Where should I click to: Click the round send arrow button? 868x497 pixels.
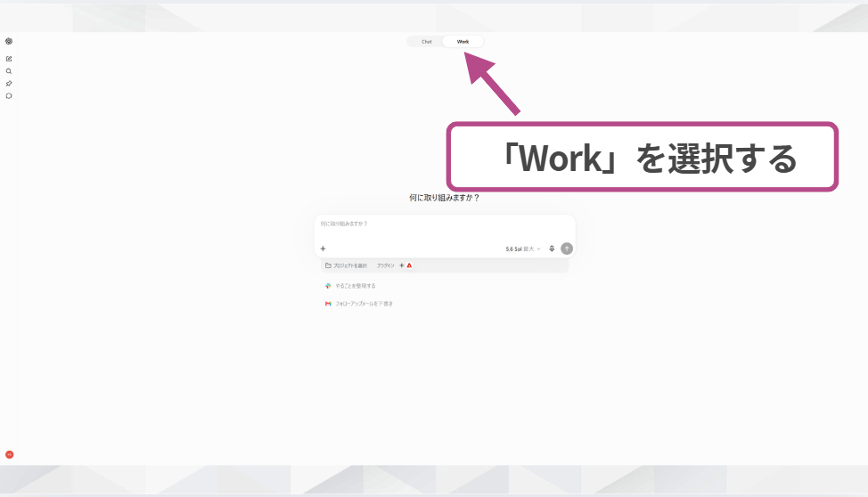click(x=566, y=248)
